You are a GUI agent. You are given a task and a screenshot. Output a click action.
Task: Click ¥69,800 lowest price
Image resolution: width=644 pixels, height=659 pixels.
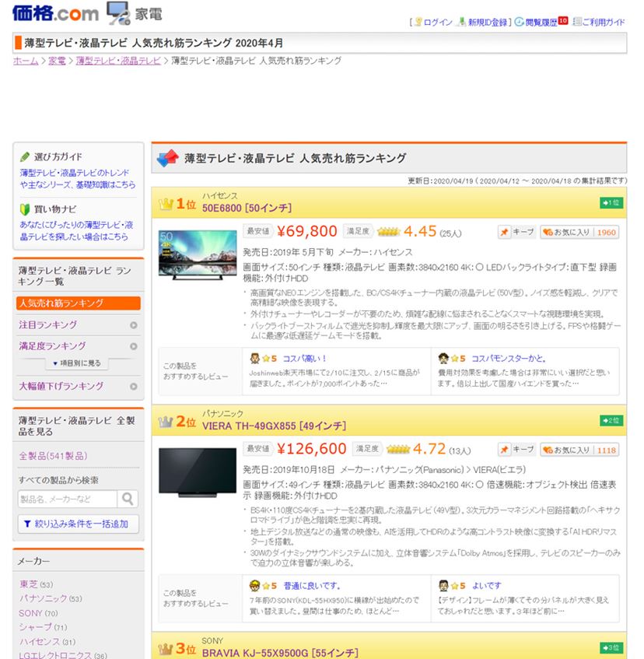[x=307, y=231]
